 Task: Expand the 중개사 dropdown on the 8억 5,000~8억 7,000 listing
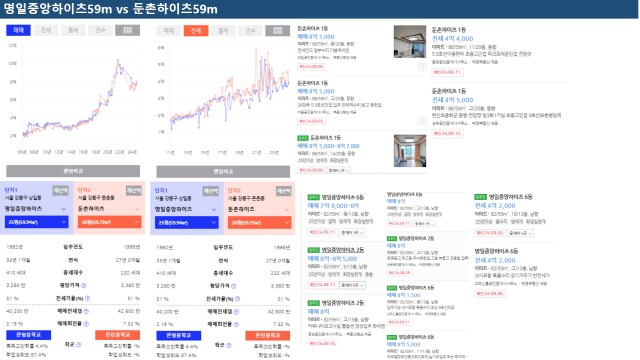pyautogui.click(x=339, y=170)
